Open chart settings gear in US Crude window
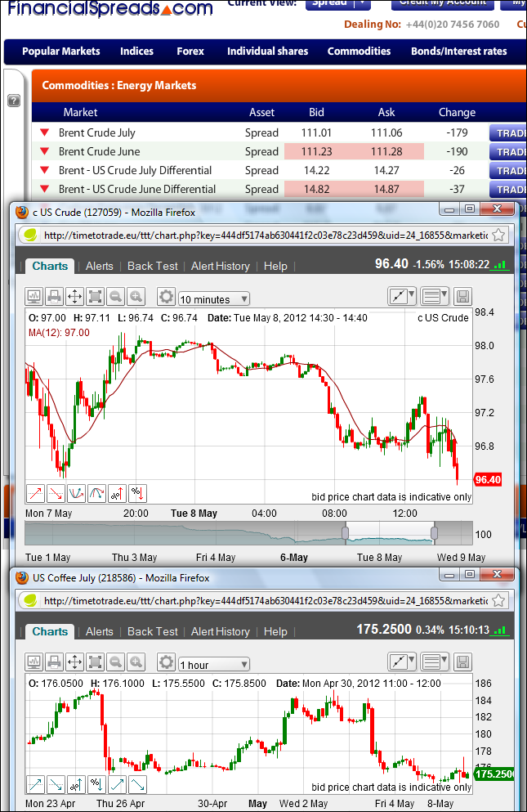 (166, 297)
